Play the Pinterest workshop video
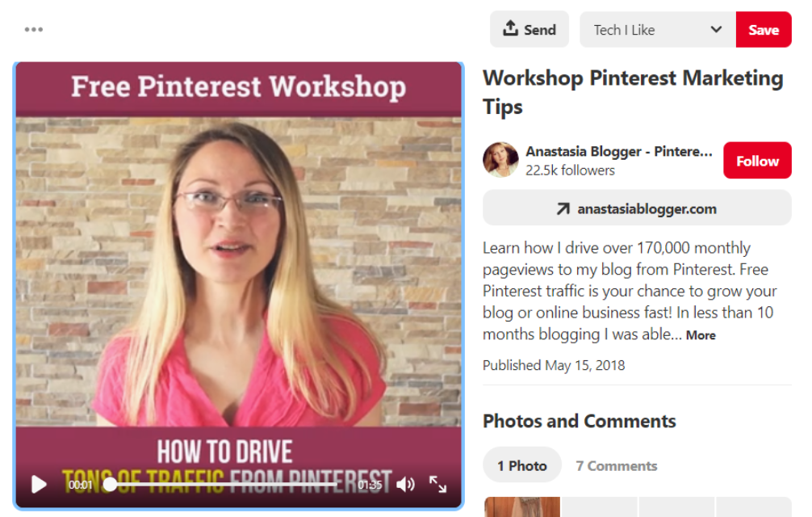812x517 pixels. 39,485
